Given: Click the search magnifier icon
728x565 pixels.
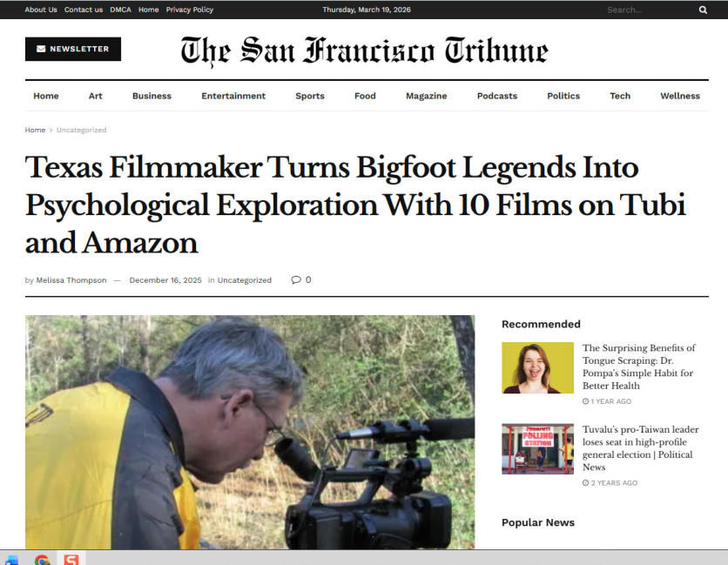Looking at the screenshot, I should pyautogui.click(x=703, y=10).
